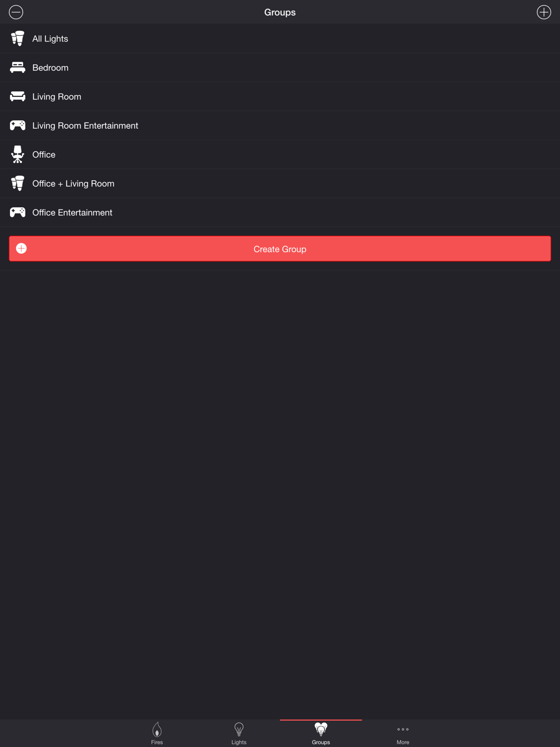Open the Living Room Entertainment group
This screenshot has width=560, height=747.
pyautogui.click(x=280, y=125)
